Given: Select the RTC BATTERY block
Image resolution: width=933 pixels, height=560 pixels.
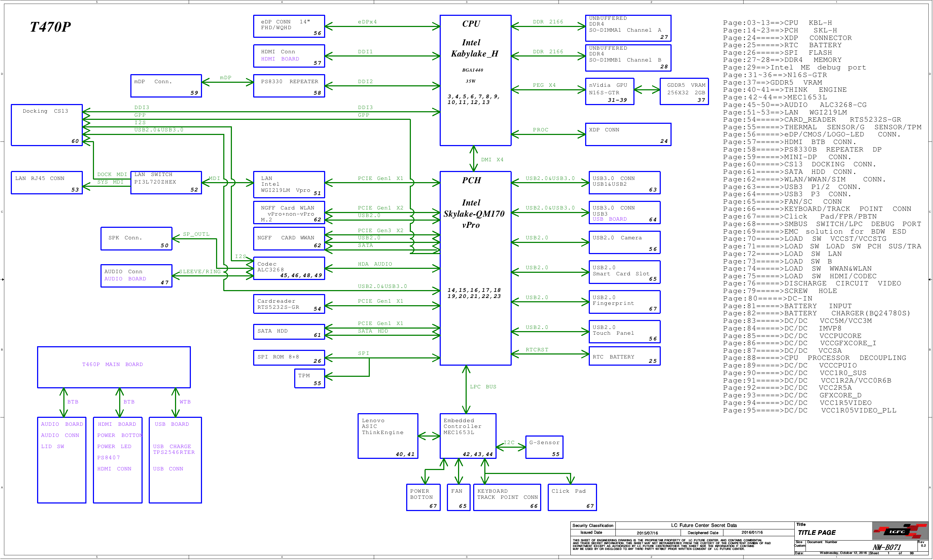Looking at the screenshot, I should point(624,356).
